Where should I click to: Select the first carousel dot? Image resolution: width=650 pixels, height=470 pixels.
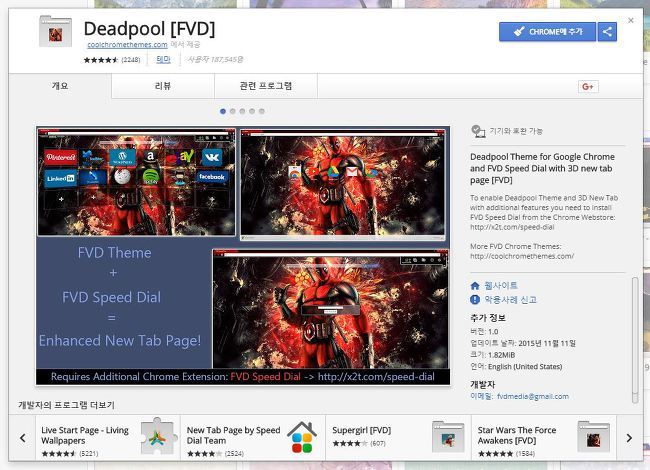click(x=223, y=111)
